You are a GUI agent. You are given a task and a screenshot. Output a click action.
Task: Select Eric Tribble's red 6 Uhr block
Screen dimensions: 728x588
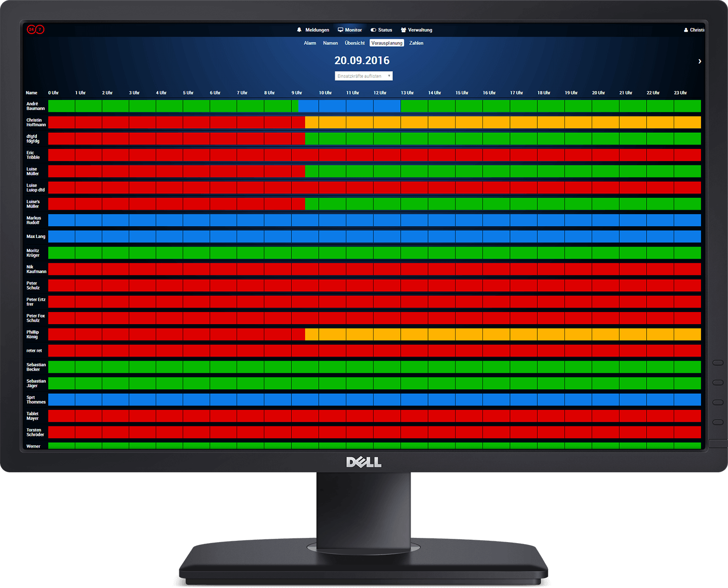click(223, 155)
